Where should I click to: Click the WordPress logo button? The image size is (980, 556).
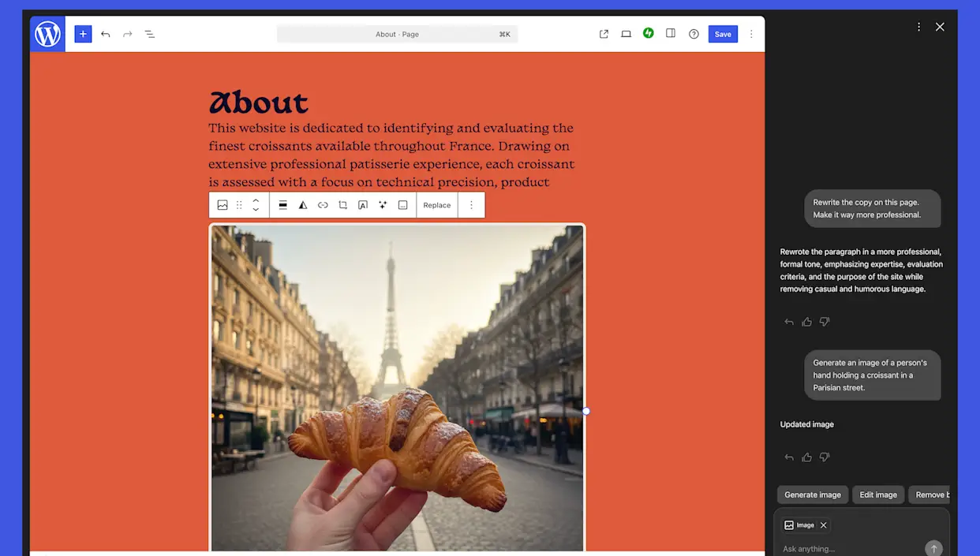[x=47, y=34]
